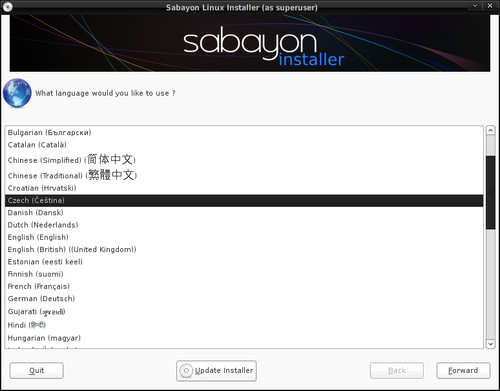
Task: Close the Sabayon installer window
Action: 490,6
